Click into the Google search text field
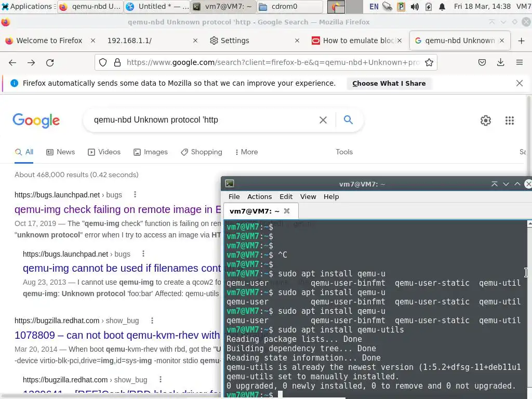The width and height of the screenshot is (532, 399). pos(204,120)
